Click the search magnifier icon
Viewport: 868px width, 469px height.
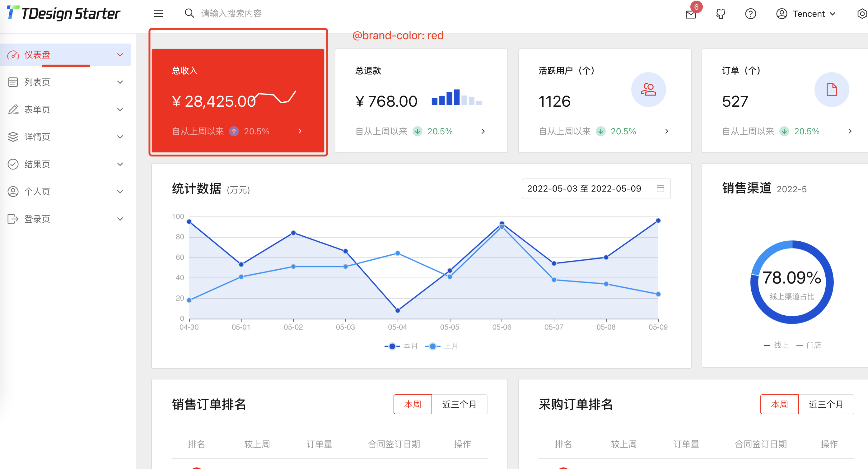[x=189, y=13]
